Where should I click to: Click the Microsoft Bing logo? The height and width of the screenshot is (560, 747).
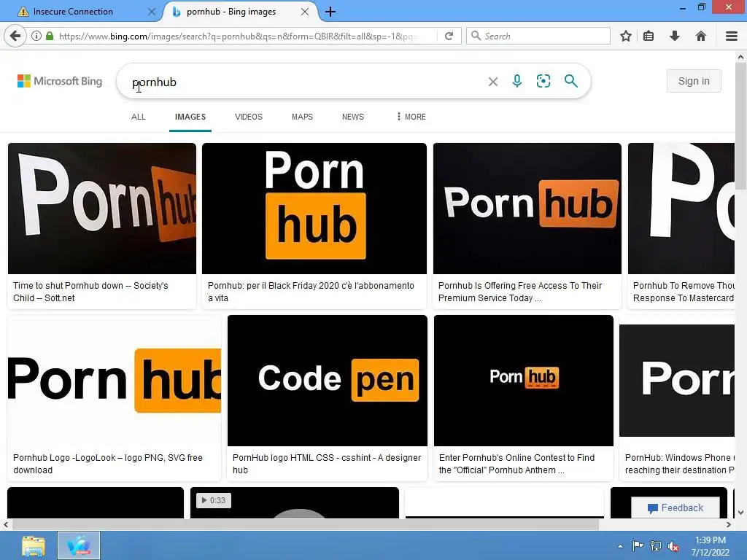click(60, 81)
